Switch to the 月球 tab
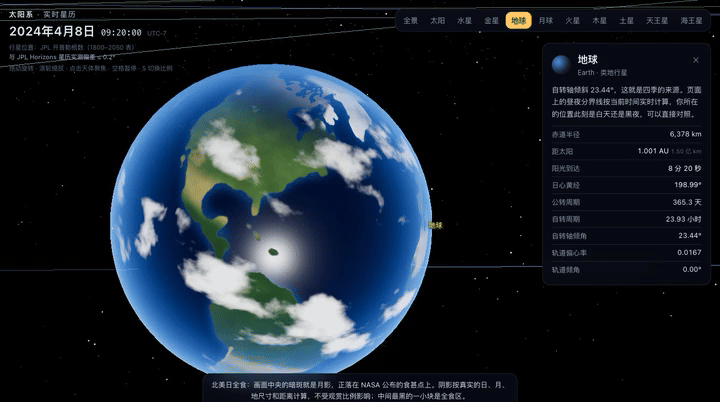Viewport: 720px width, 402px height. coord(546,21)
